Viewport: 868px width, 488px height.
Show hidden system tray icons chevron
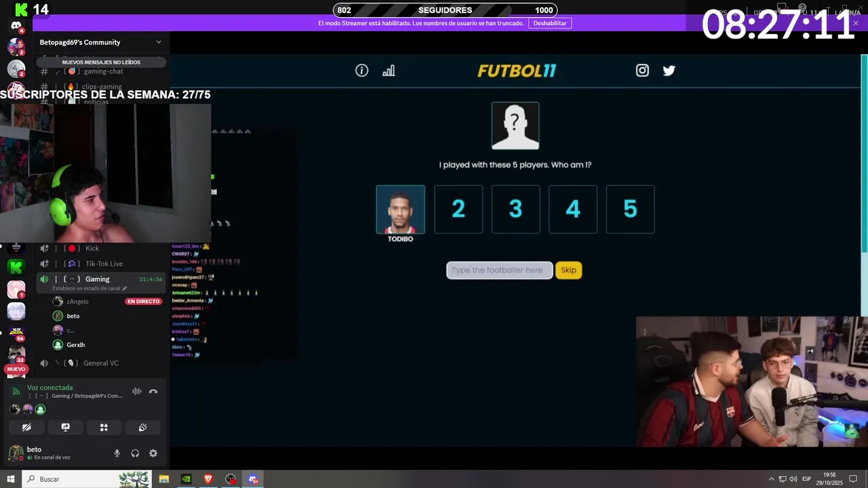click(x=771, y=479)
